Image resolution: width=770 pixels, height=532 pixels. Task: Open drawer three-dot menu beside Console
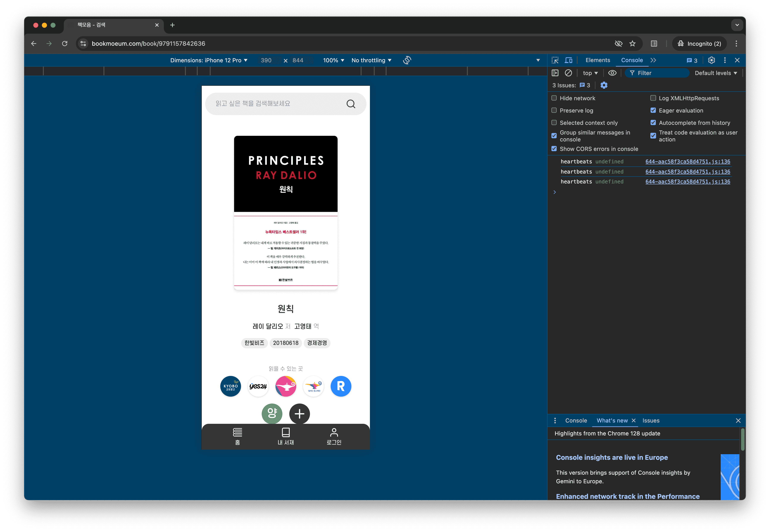(x=555, y=421)
